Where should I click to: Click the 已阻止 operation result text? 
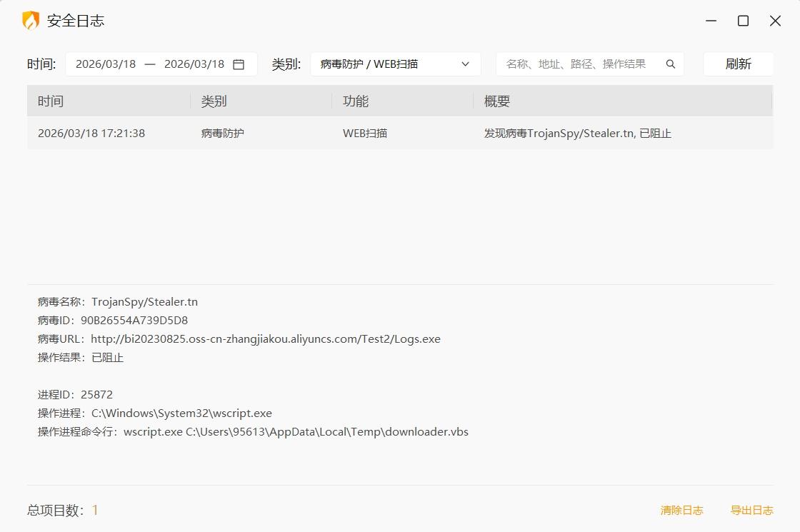click(x=107, y=358)
